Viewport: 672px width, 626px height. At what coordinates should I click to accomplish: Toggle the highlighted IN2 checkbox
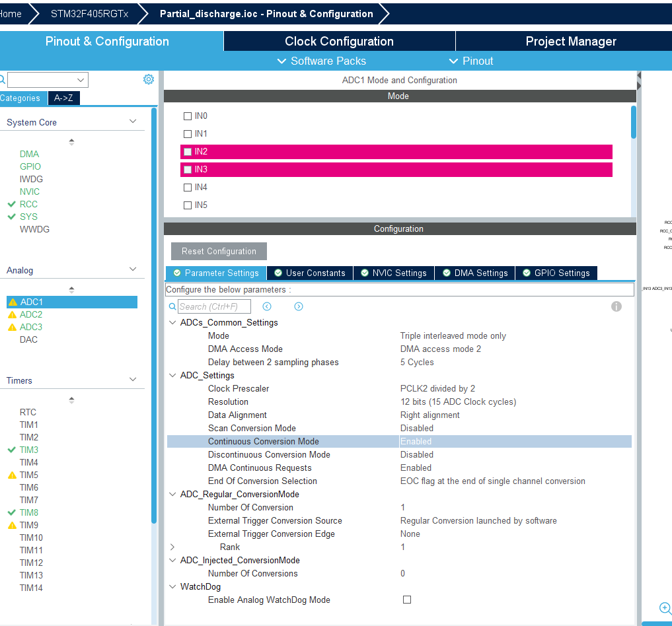[x=187, y=152]
